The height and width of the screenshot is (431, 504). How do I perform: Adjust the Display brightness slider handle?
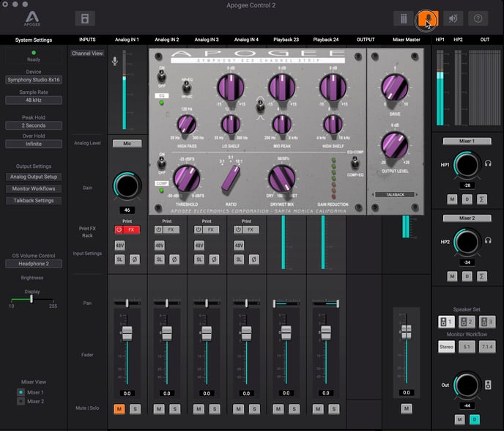(31, 299)
